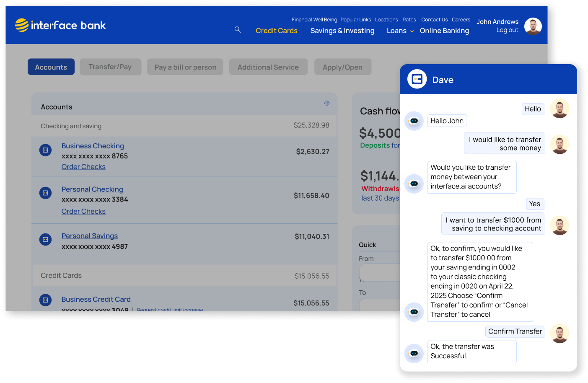Open John Andrews profile avatar in header

point(533,26)
